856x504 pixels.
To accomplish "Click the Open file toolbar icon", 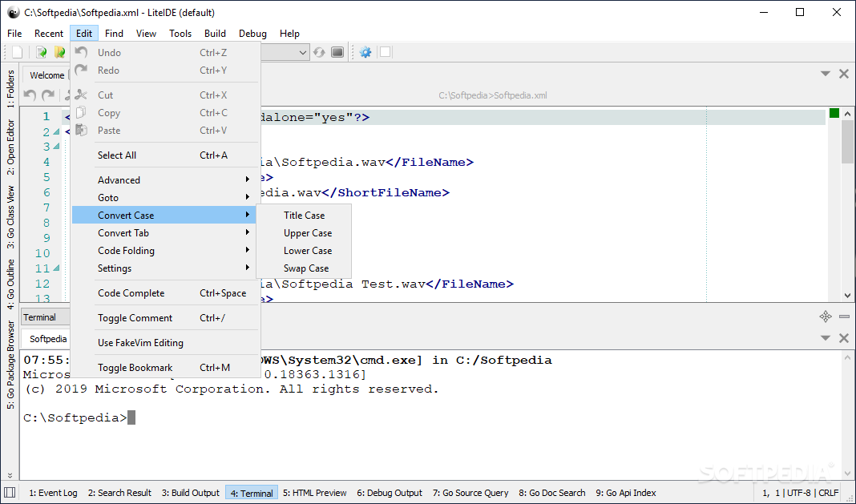I will pyautogui.click(x=41, y=52).
